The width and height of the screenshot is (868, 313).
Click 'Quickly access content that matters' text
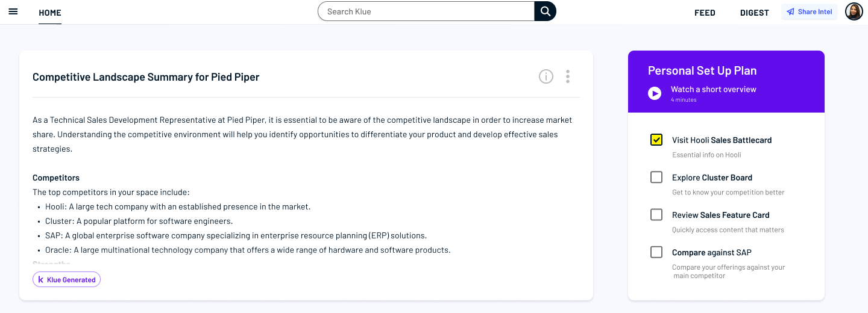[728, 229]
